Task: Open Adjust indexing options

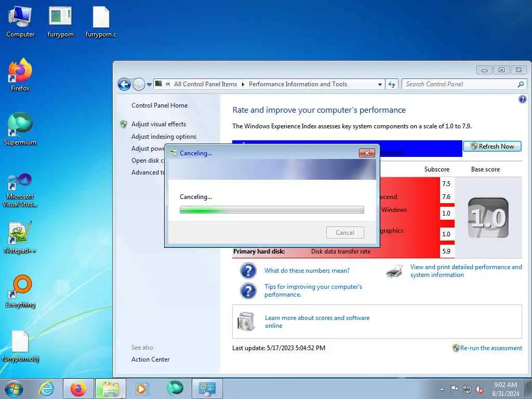Action: point(164,137)
